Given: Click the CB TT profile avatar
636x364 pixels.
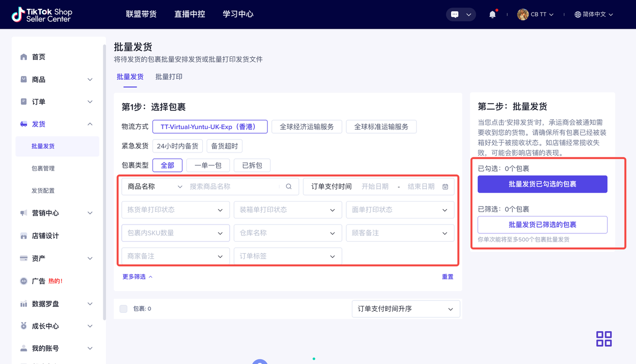Looking at the screenshot, I should pyautogui.click(x=523, y=14).
